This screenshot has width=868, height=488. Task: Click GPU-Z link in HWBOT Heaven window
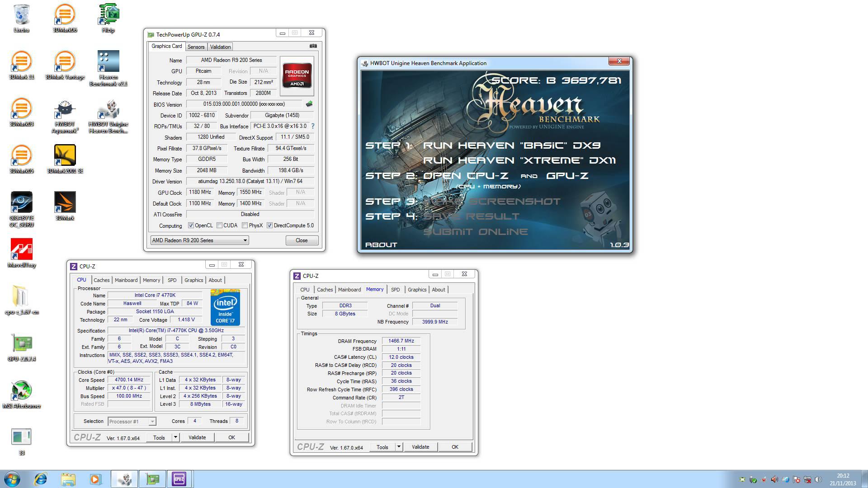tap(567, 176)
